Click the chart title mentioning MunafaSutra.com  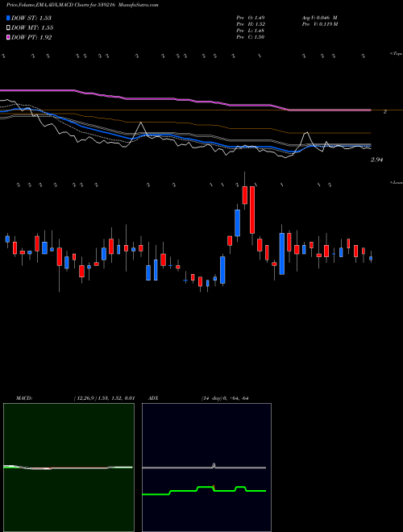point(82,6)
